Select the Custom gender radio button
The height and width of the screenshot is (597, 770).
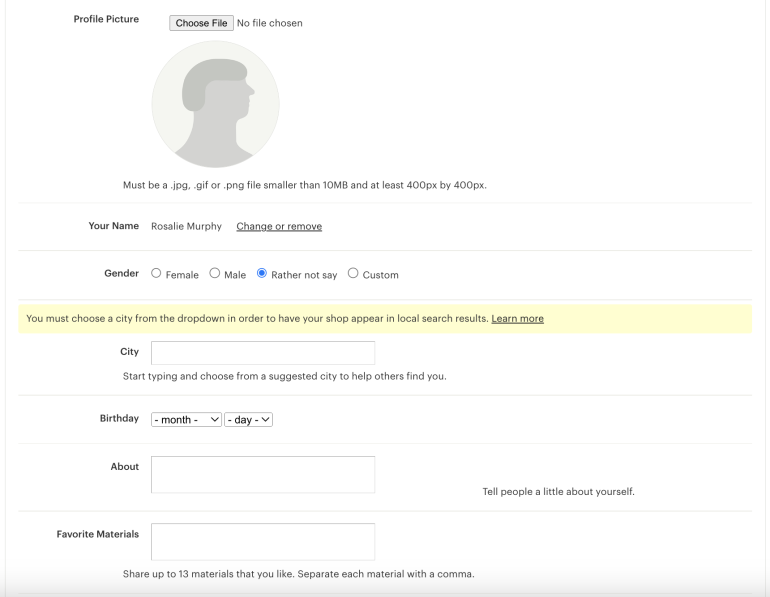pyautogui.click(x=353, y=274)
